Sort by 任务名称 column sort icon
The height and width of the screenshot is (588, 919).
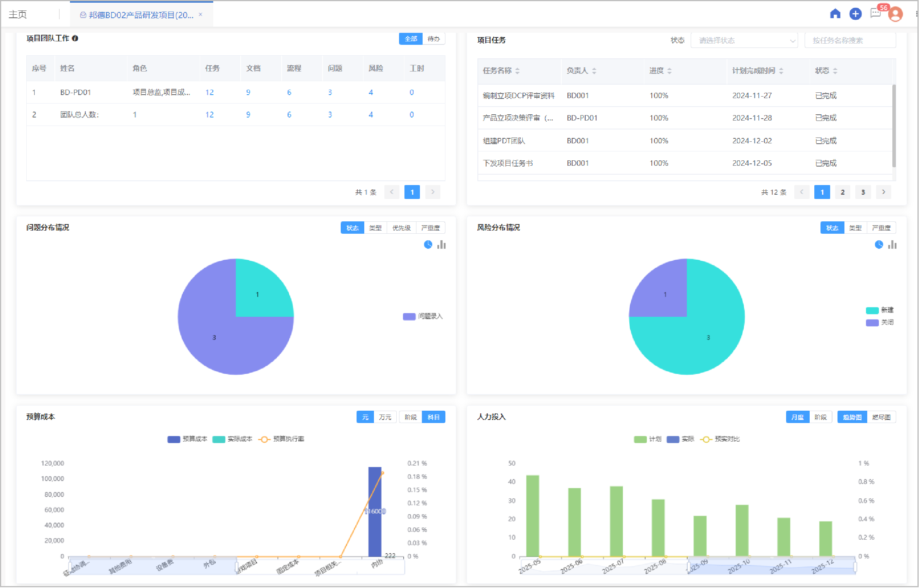click(517, 71)
